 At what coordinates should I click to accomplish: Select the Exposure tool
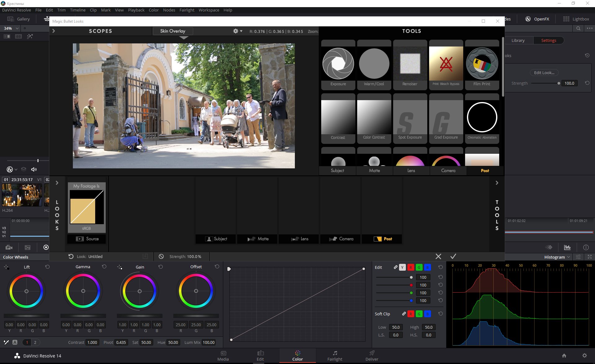(x=338, y=65)
